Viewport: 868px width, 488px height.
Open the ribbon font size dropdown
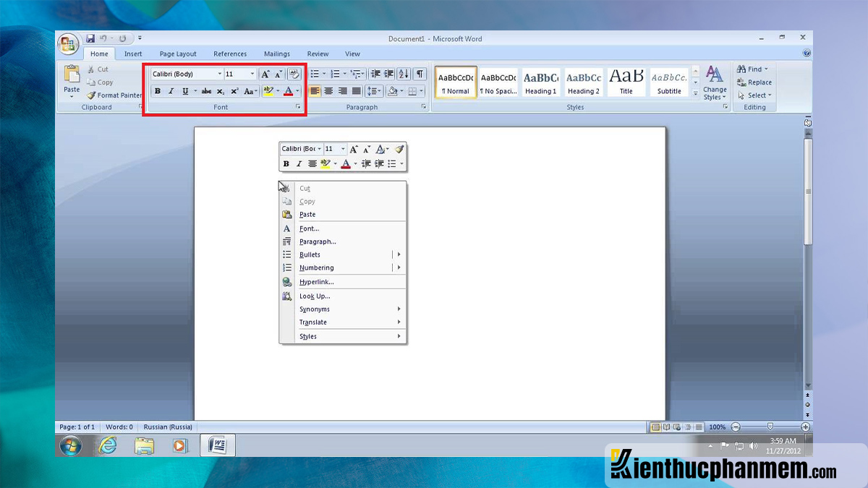(252, 74)
